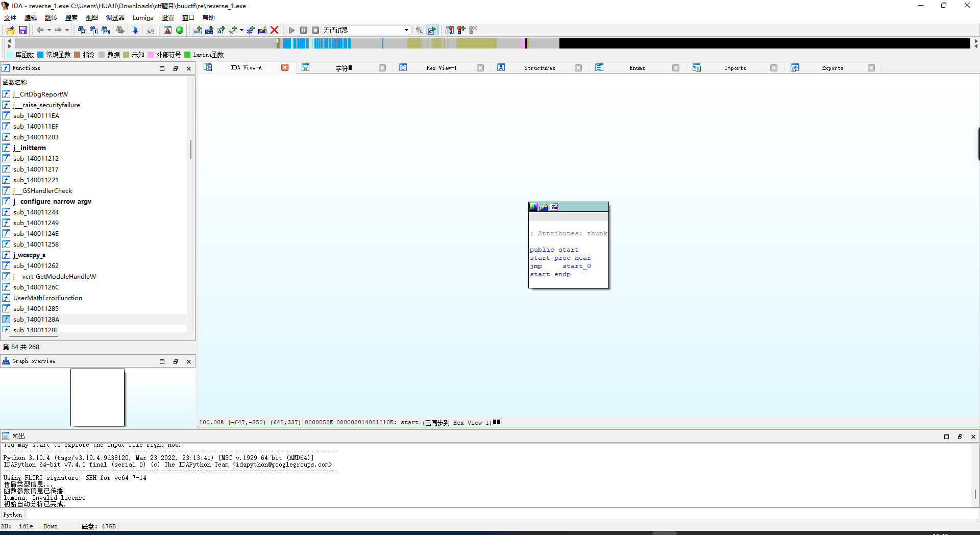Switch to the Exports tab

coord(832,68)
